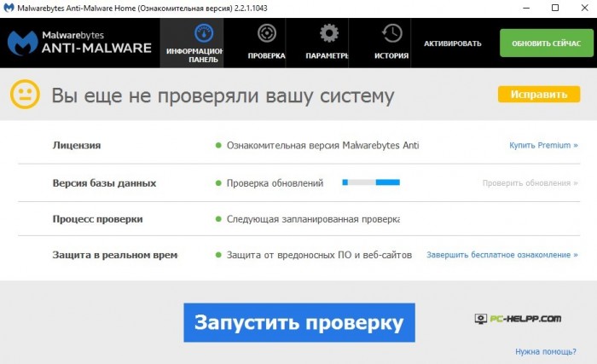
Task: Minimize the Malwarebytes window
Action: pyautogui.click(x=526, y=8)
